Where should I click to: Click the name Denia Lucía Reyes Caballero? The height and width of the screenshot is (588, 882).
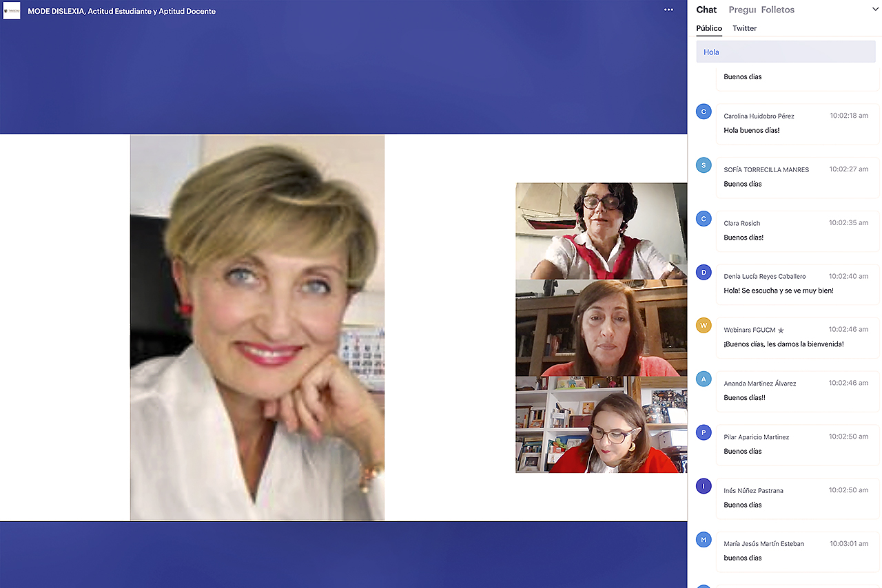click(765, 276)
